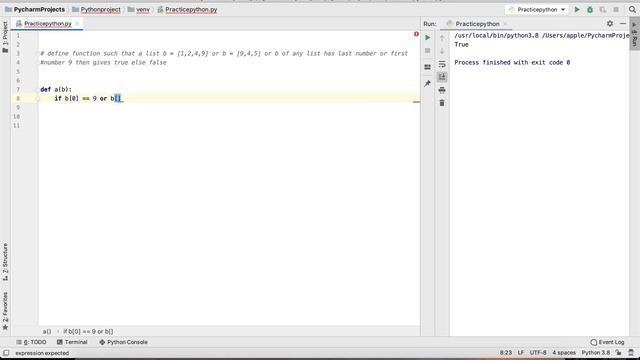Image resolution: width=640 pixels, height=360 pixels.
Task: Change the 4 spaces indent setting
Action: point(564,353)
